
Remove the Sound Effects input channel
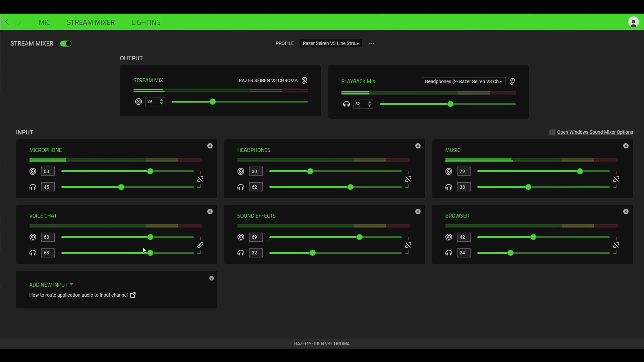[418, 212]
